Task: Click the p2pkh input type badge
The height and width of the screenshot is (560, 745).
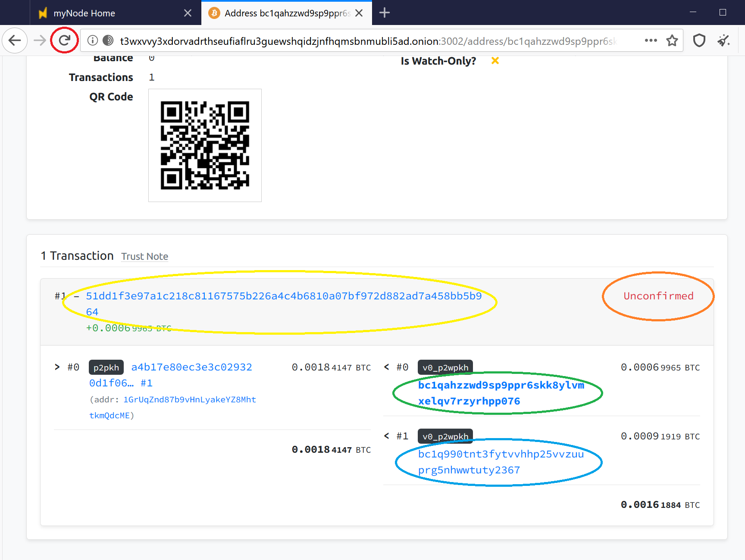Action: (x=106, y=367)
